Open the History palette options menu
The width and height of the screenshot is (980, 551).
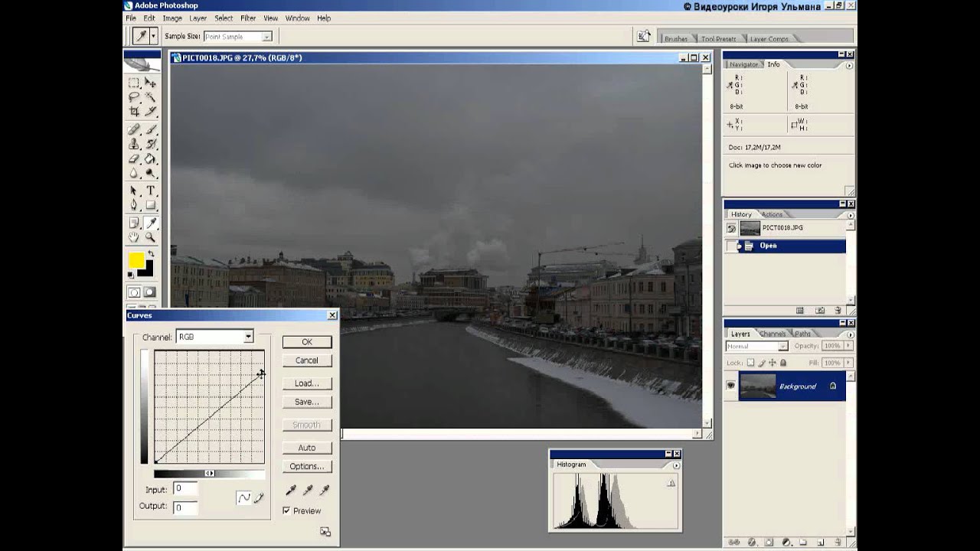pos(850,215)
